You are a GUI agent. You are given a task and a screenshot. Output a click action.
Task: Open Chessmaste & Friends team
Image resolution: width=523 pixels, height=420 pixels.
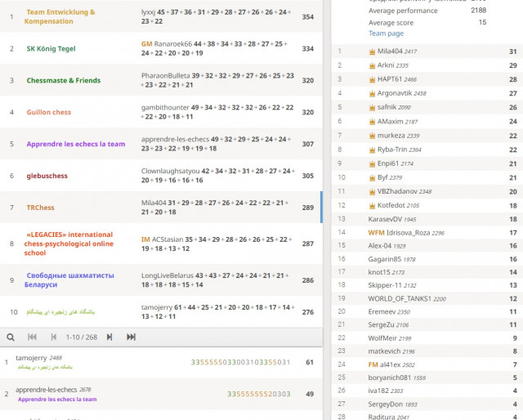point(64,81)
